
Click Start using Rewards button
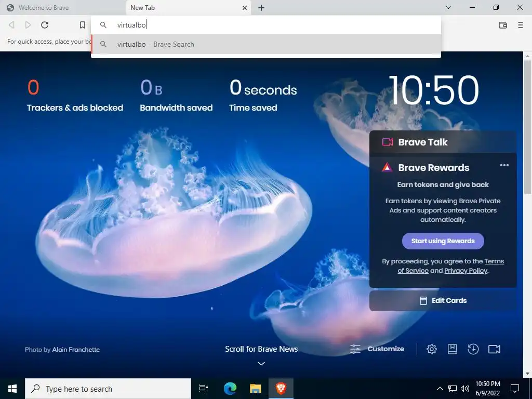tap(443, 241)
